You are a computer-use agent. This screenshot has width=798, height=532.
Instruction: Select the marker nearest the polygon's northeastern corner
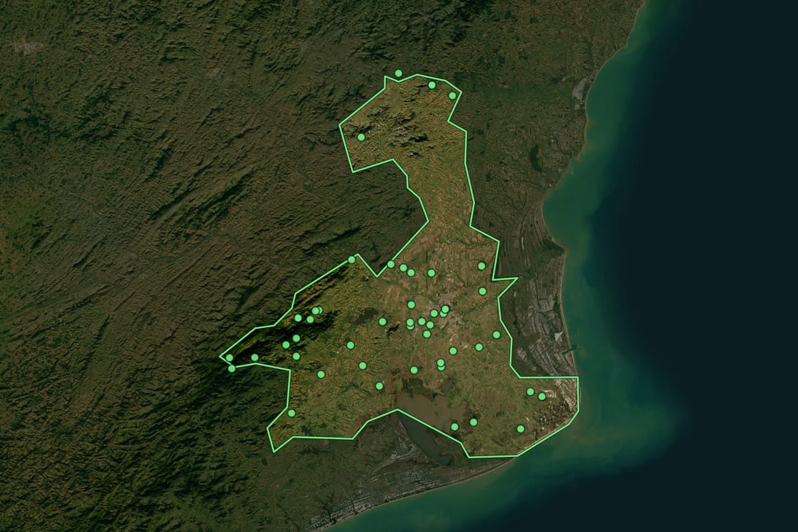[x=452, y=96]
